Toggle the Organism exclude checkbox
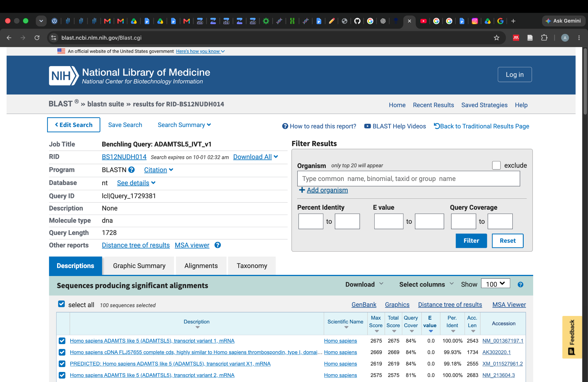Image resolution: width=588 pixels, height=382 pixels. point(496,165)
